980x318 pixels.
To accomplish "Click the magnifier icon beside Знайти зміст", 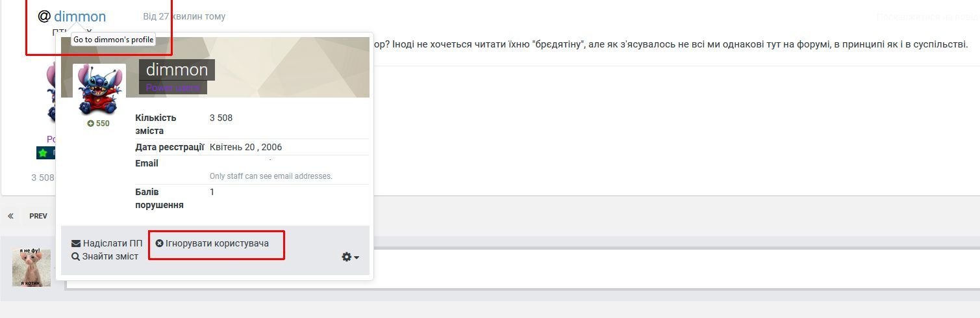I will click(75, 256).
